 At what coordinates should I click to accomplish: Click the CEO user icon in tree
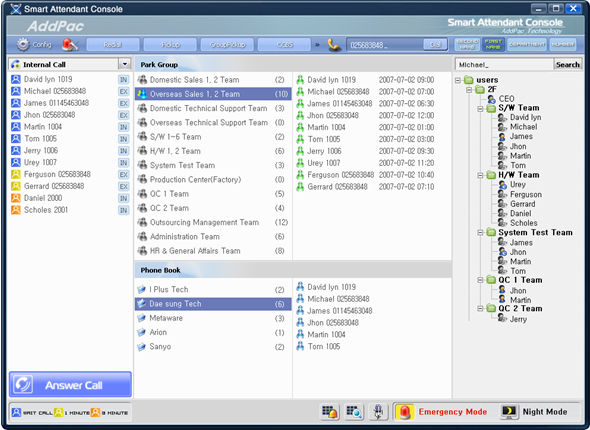pyautogui.click(x=491, y=99)
